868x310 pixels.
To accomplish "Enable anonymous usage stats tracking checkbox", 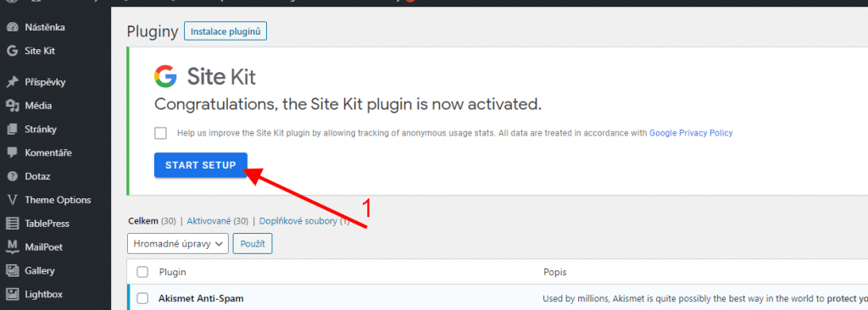I will [x=160, y=134].
